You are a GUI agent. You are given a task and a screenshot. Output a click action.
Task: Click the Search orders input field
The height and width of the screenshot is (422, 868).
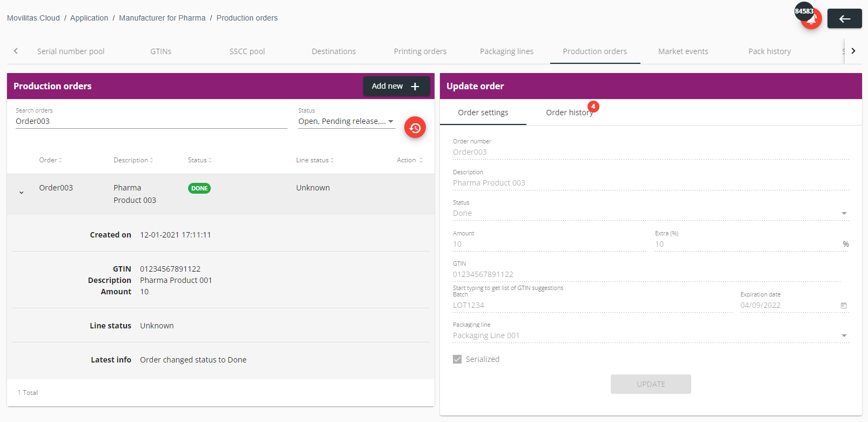point(151,121)
